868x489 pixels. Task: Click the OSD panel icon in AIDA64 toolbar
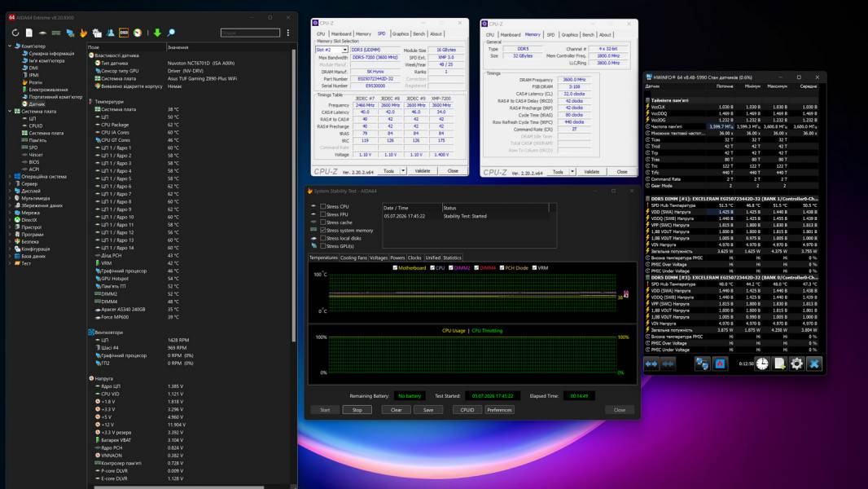click(x=124, y=33)
